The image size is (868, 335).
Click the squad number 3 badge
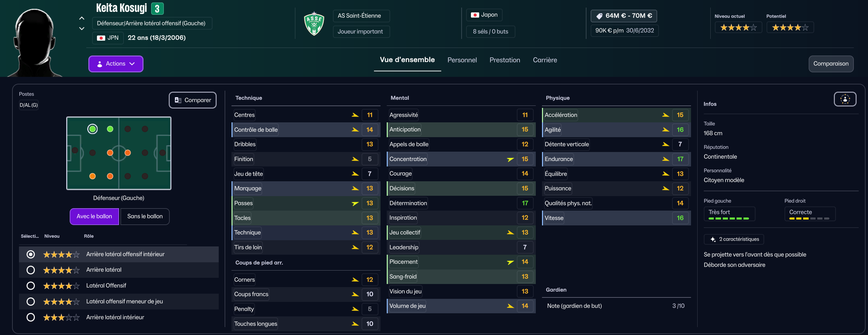pyautogui.click(x=157, y=9)
